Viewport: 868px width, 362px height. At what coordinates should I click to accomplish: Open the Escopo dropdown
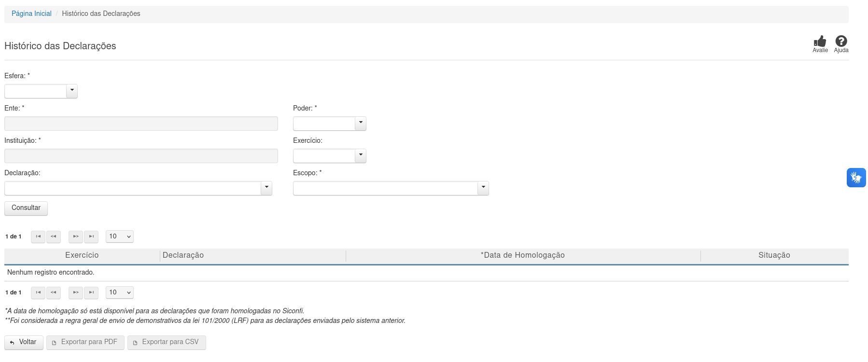483,188
